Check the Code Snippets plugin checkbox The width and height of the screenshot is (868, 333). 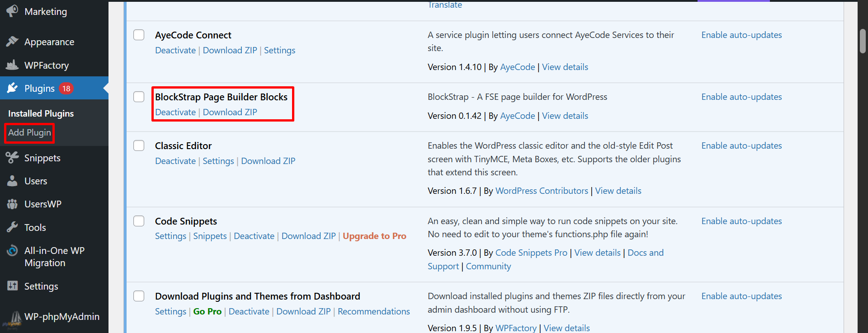[139, 221]
